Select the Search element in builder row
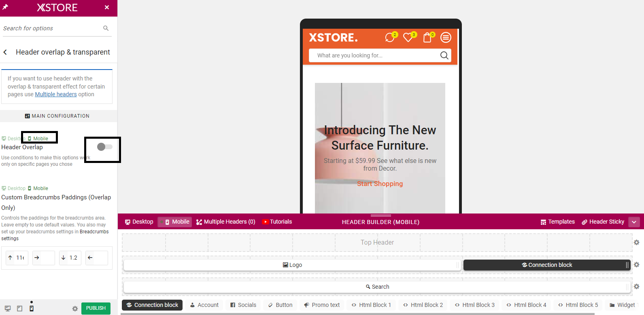 pos(377,287)
